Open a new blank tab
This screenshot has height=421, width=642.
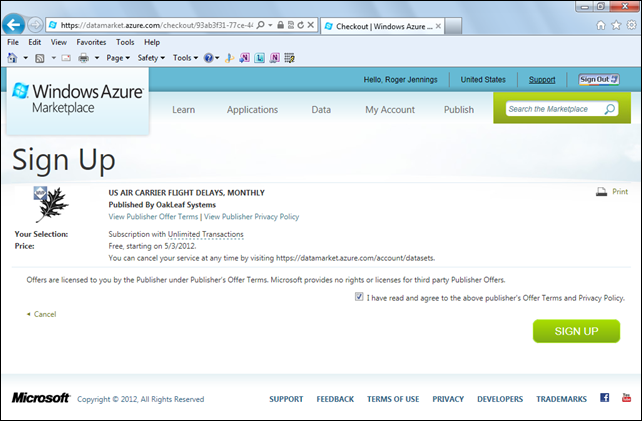453,26
